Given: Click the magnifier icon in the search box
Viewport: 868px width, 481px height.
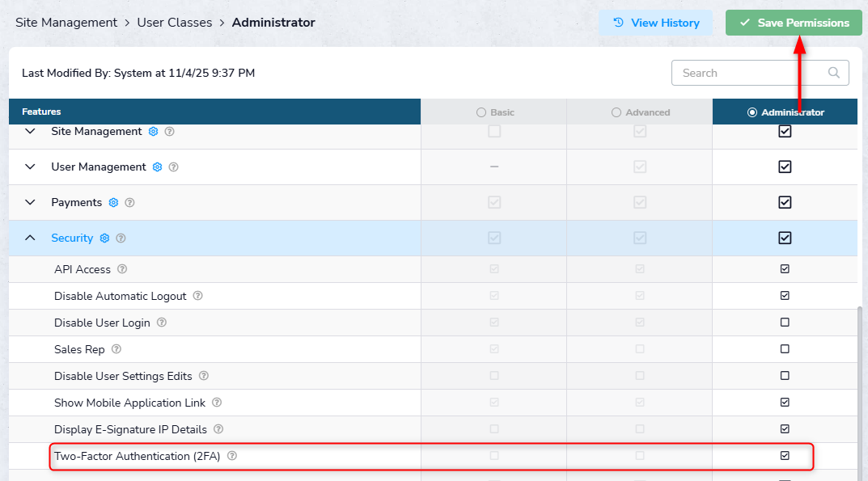Looking at the screenshot, I should tap(834, 73).
